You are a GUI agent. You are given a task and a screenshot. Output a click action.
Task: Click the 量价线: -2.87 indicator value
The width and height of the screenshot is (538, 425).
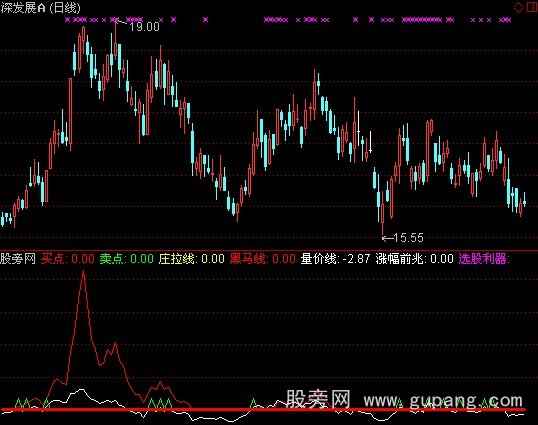[335, 259]
